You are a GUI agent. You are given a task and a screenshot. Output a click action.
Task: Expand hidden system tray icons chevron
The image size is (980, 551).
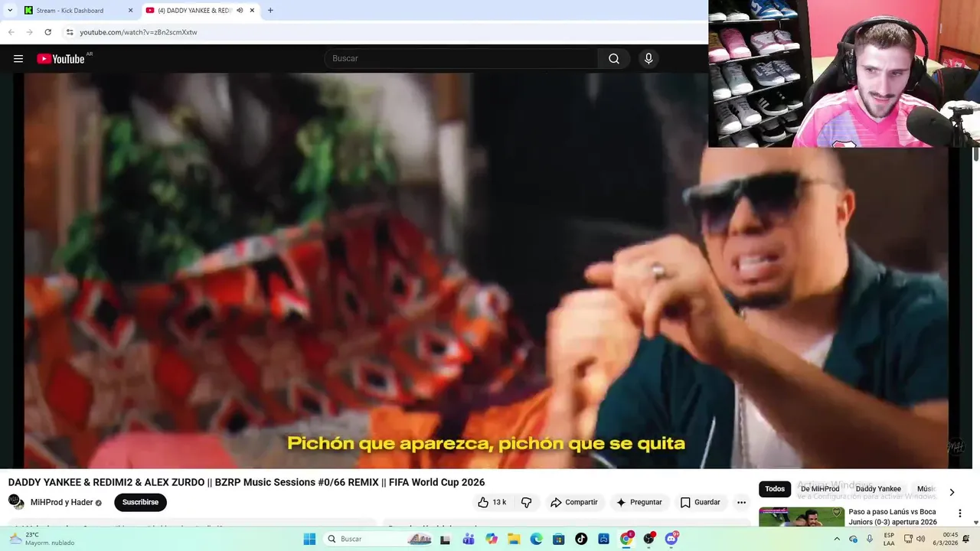(836, 539)
